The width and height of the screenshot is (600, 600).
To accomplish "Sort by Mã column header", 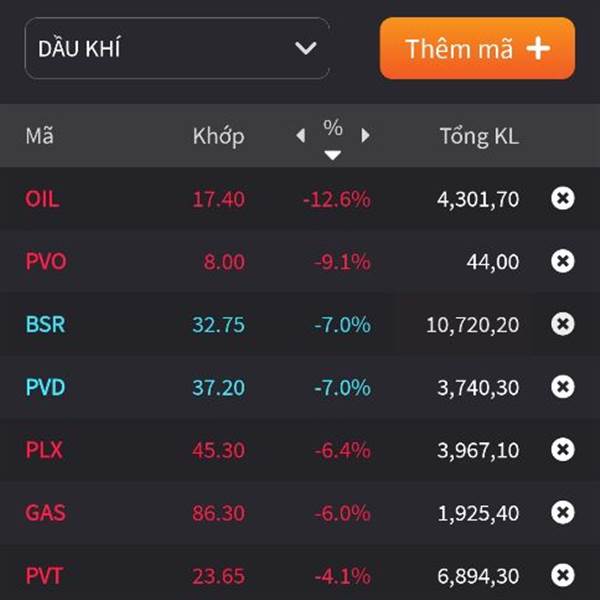I will (39, 137).
